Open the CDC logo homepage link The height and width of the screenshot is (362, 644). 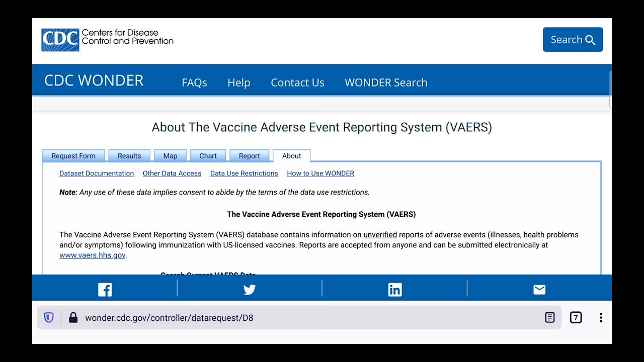click(107, 40)
